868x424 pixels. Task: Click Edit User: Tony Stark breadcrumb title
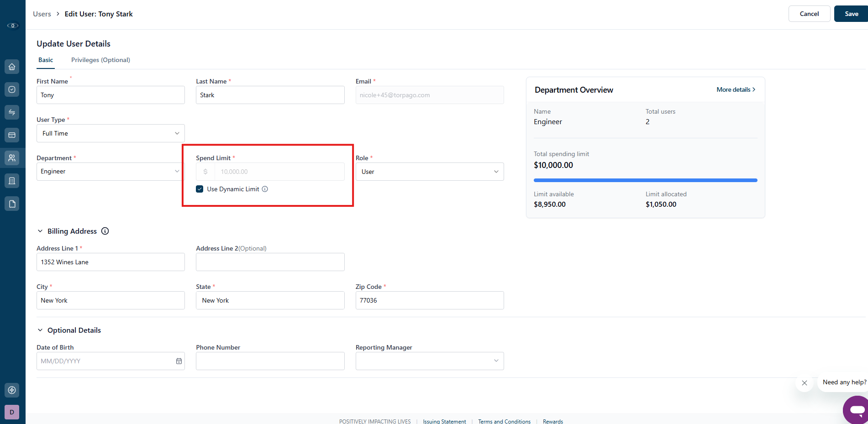point(99,14)
